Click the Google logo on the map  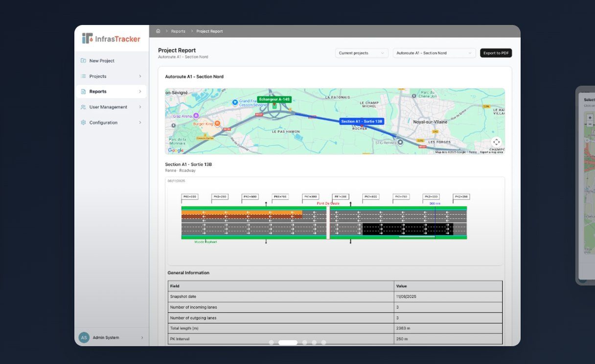176,150
